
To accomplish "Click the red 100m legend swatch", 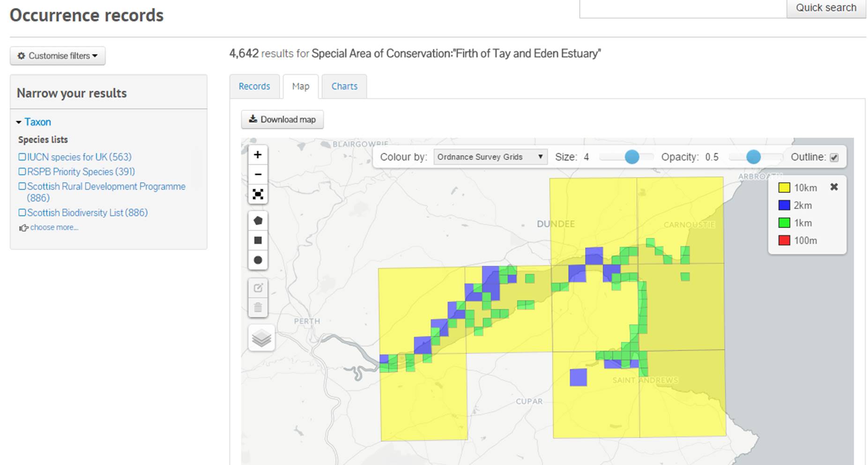I will point(784,241).
